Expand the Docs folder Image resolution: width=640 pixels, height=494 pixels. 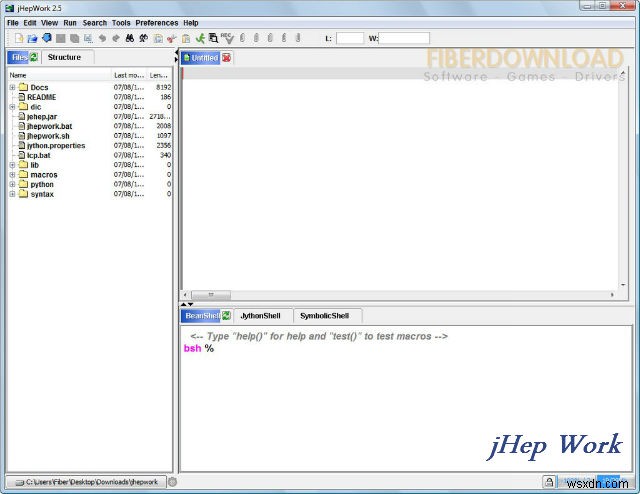pos(12,87)
